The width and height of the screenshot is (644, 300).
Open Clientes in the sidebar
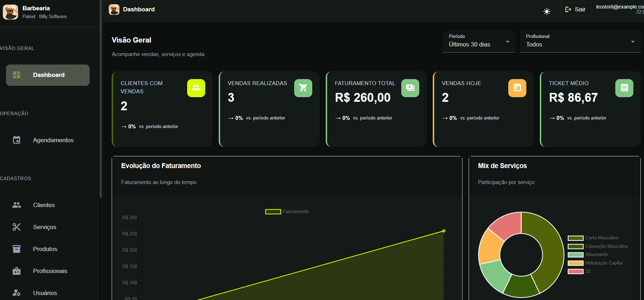pos(48,205)
